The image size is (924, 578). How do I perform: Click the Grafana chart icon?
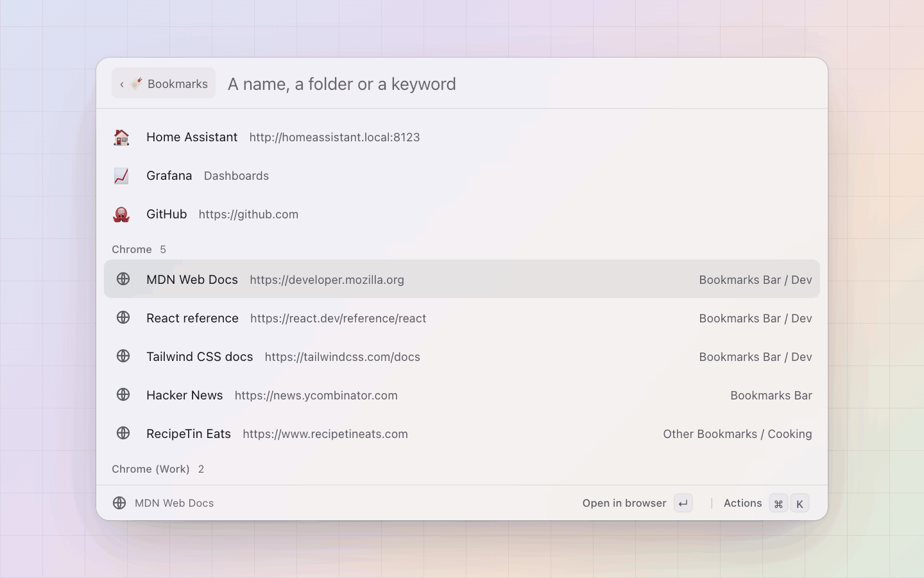click(121, 176)
